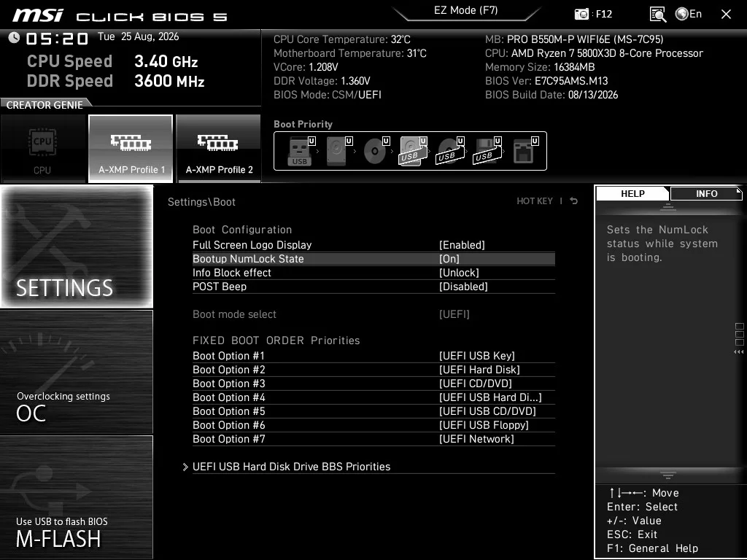Select the Info Block effect row label
Screen dimensions: 747x560
pos(231,273)
